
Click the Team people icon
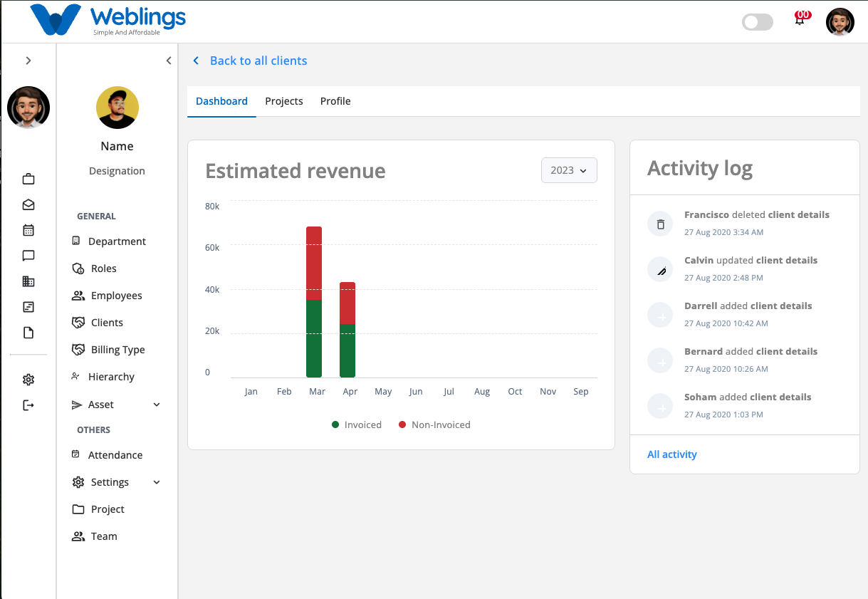(78, 536)
